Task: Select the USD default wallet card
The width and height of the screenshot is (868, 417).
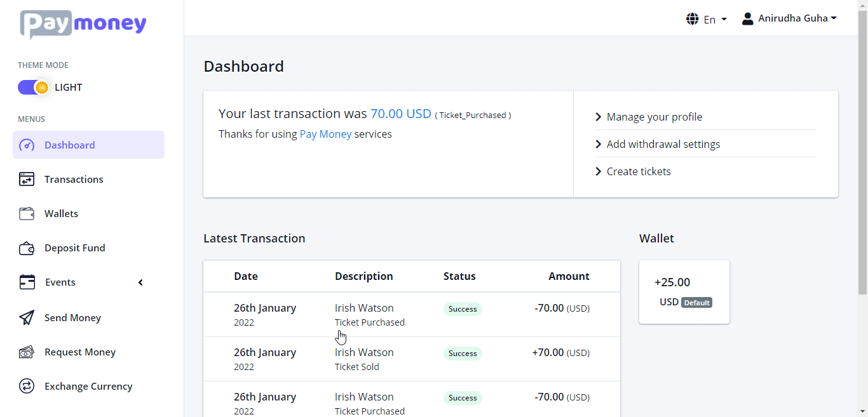Action: tap(684, 292)
